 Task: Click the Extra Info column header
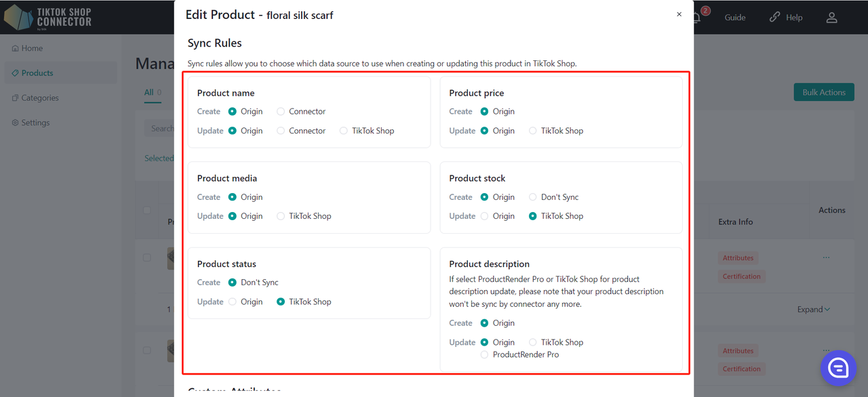point(736,222)
